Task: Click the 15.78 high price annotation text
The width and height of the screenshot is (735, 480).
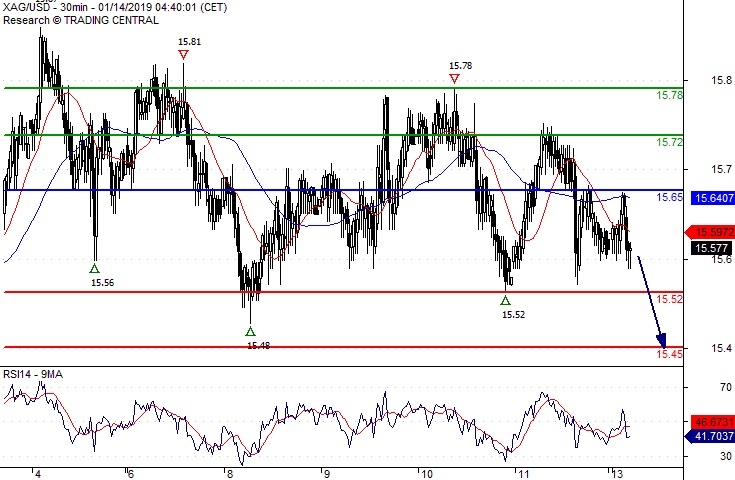Action: [x=460, y=66]
